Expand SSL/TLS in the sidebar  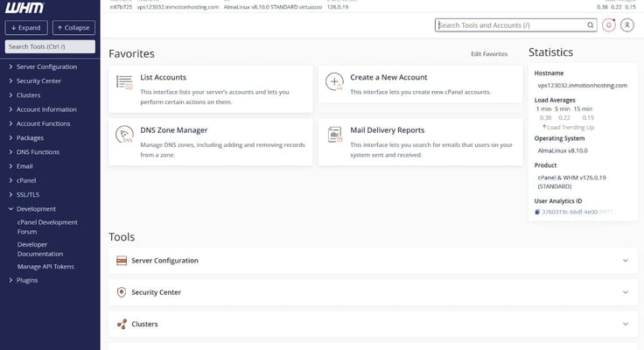[10, 195]
